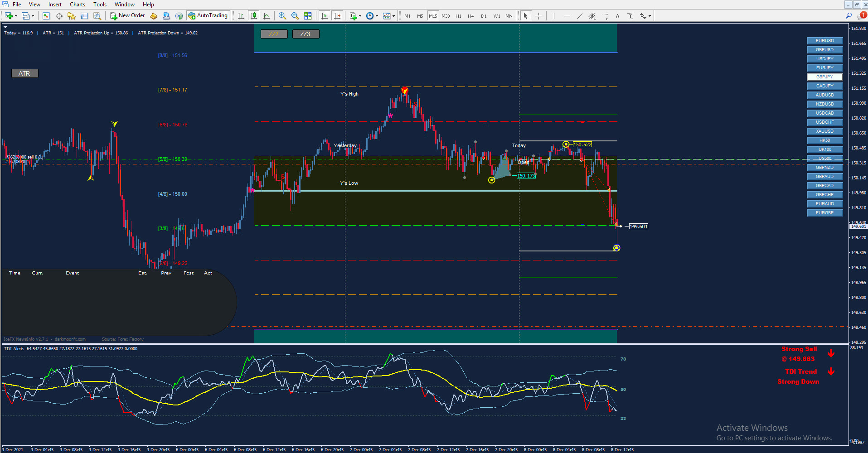The height and width of the screenshot is (453, 868).
Task: Switch symbol to EURUSD
Action: (824, 41)
